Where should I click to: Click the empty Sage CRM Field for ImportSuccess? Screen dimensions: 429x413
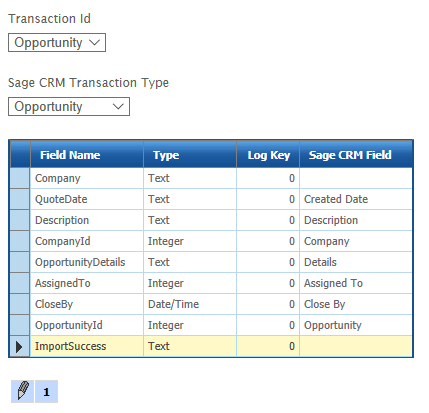[356, 346]
